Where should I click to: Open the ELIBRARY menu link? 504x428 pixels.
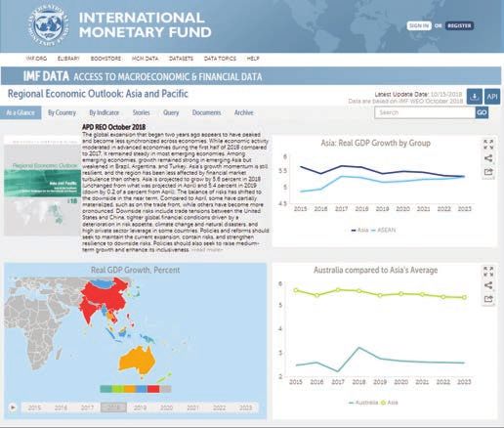click(x=68, y=59)
